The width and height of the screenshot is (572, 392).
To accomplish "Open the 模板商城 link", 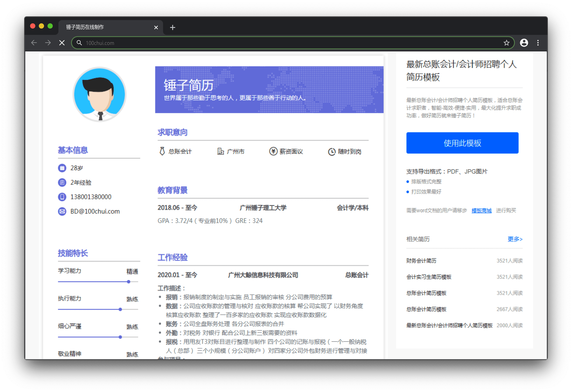I will [x=481, y=211].
